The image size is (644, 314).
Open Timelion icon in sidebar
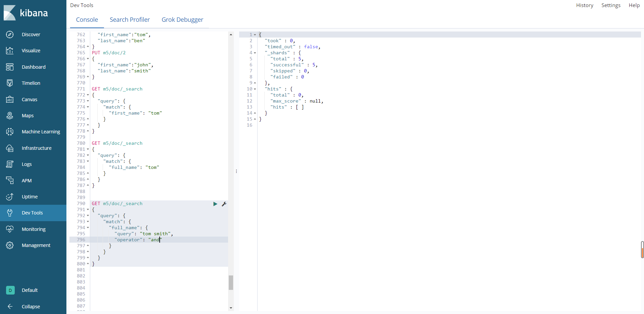pyautogui.click(x=10, y=83)
